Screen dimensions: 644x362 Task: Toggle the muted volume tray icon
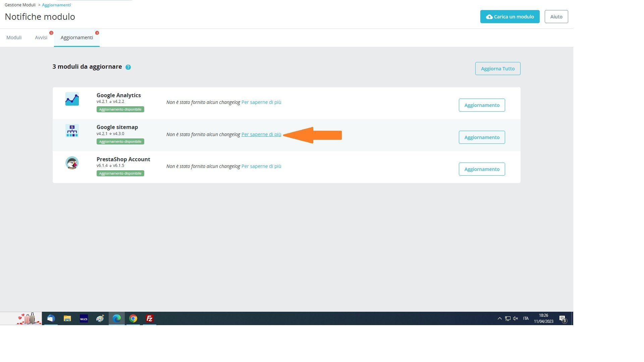coord(516,318)
